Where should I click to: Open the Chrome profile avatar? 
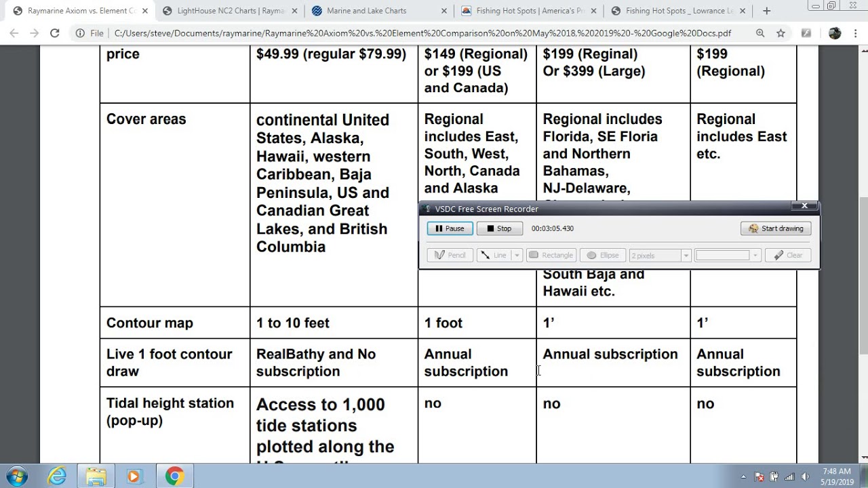pyautogui.click(x=835, y=33)
